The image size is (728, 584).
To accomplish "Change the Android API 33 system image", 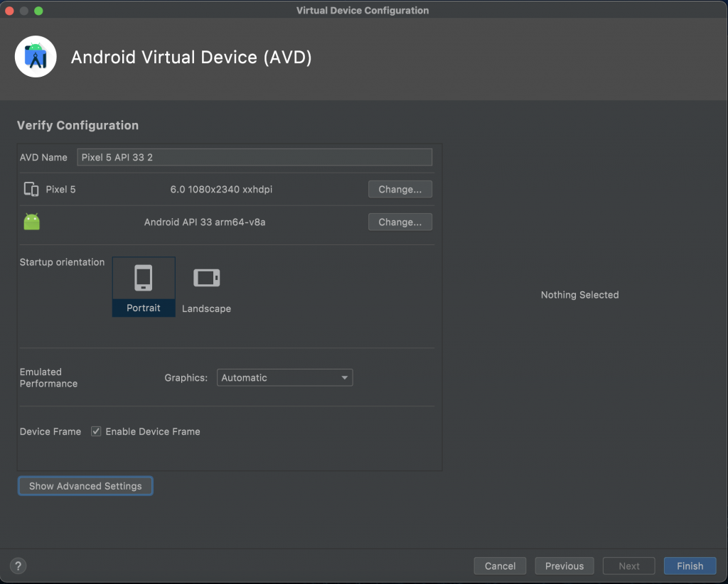I will [400, 222].
